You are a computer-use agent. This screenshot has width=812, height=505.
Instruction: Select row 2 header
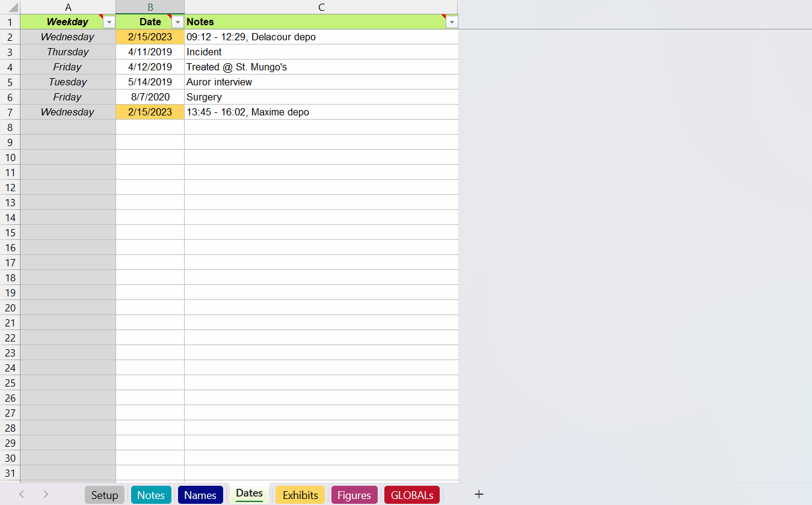click(10, 37)
